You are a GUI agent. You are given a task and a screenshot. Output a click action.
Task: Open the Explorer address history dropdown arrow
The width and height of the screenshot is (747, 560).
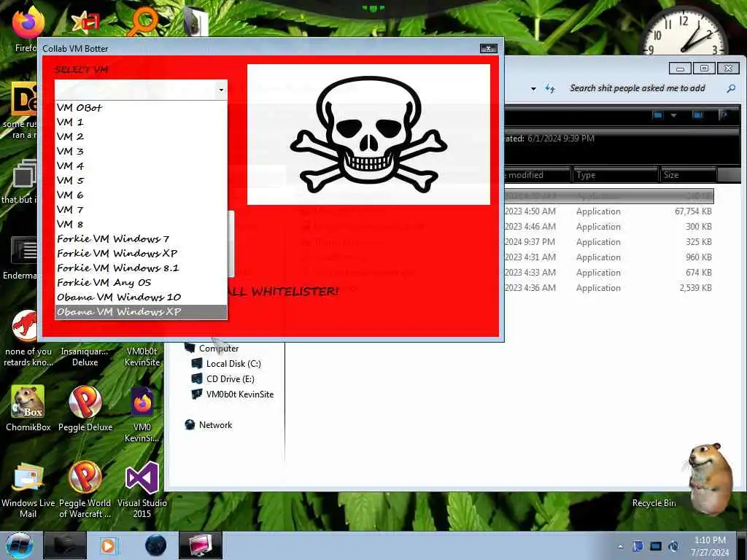point(533,88)
